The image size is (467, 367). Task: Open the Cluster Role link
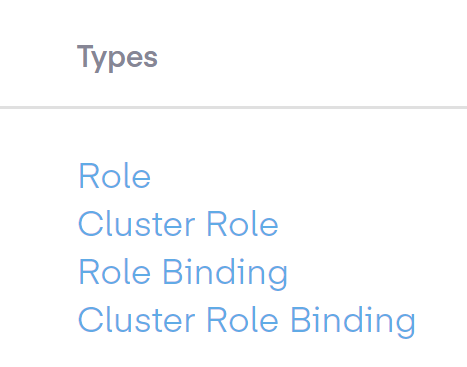tap(178, 224)
